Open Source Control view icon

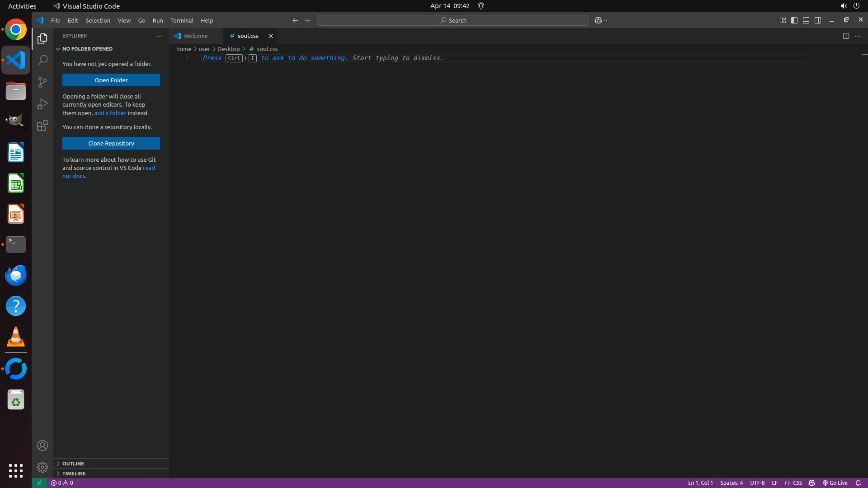coord(42,82)
